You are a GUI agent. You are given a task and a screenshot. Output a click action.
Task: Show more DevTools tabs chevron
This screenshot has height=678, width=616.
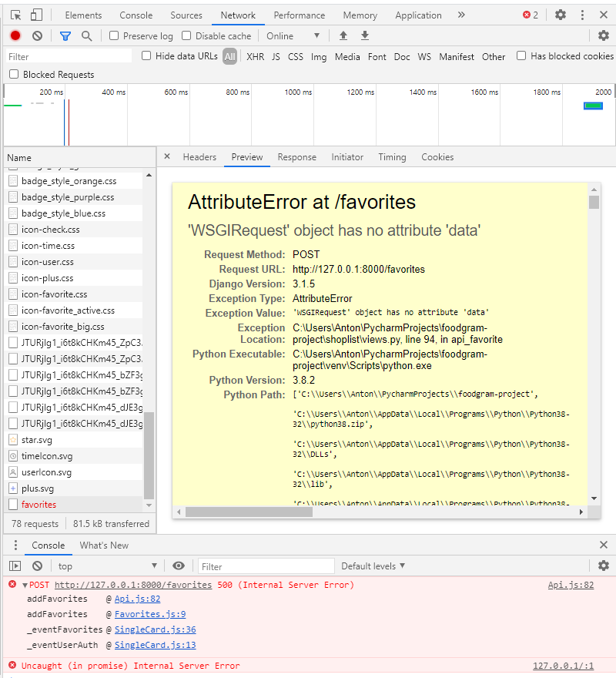pos(461,15)
